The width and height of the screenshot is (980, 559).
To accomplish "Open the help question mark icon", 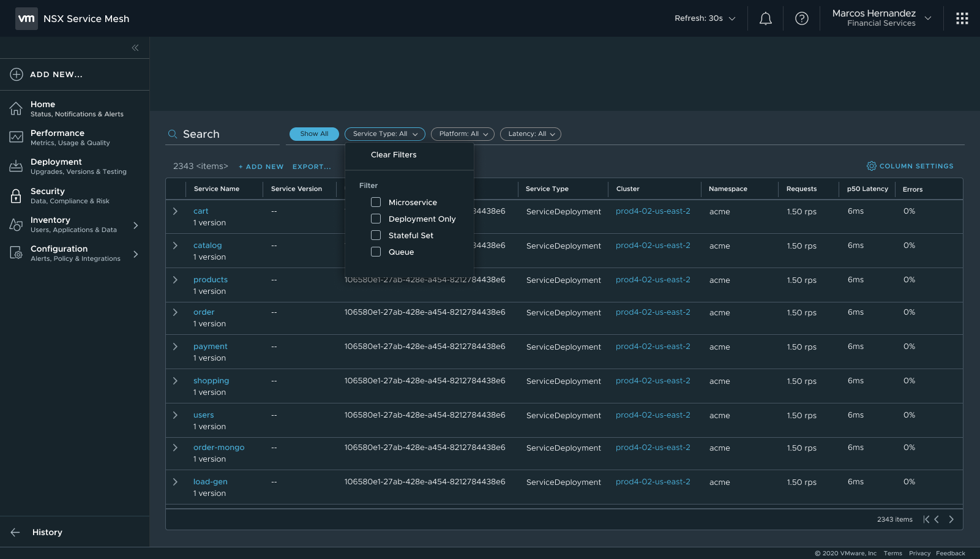I will [802, 18].
